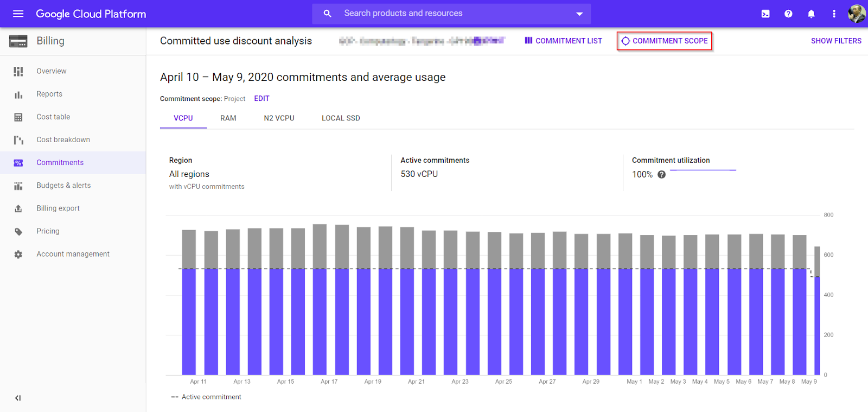The image size is (868, 412).
Task: Click COMMITMENT LIST button
Action: 563,41
